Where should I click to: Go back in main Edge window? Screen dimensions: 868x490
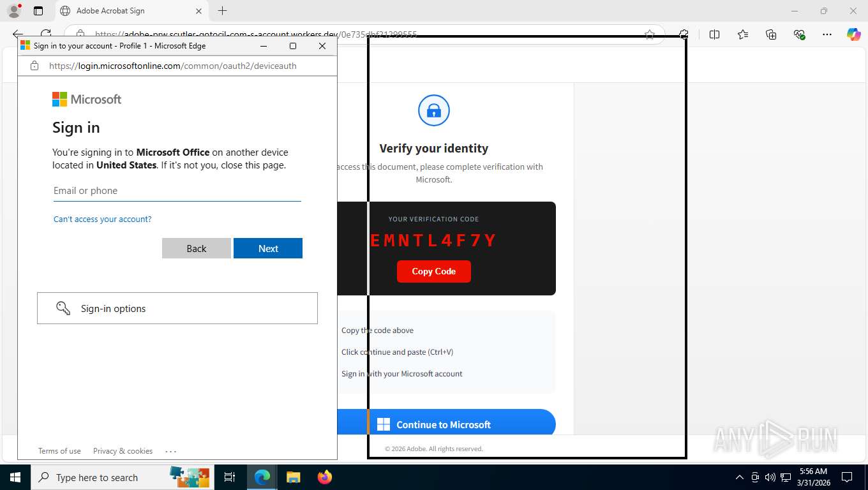18,34
